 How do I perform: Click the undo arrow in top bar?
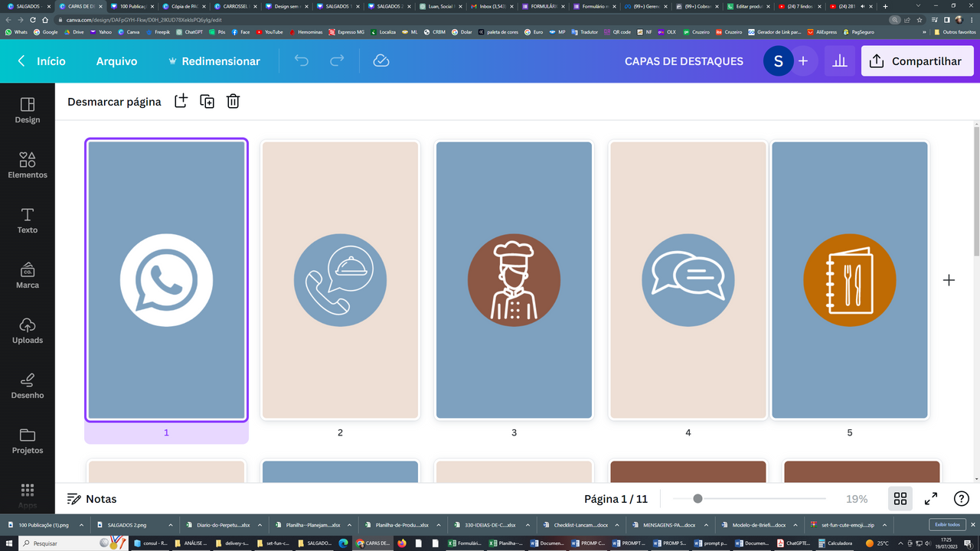[302, 60]
